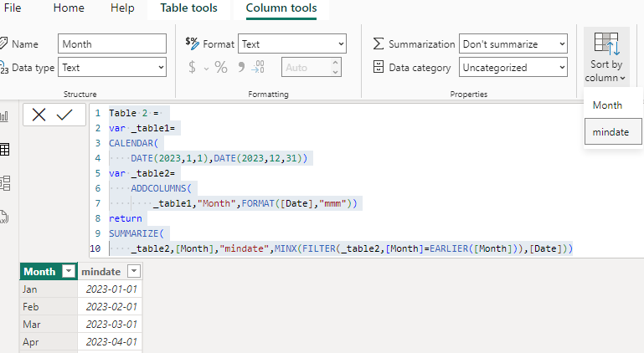Click the Format icon beside Format label
The height and width of the screenshot is (353, 644).
pyautogui.click(x=192, y=43)
